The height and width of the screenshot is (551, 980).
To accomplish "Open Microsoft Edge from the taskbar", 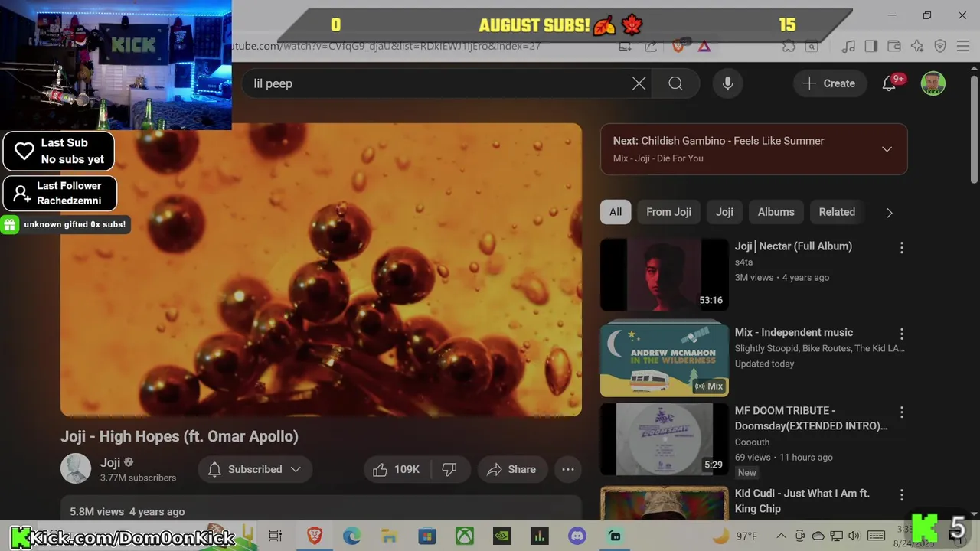I will (351, 536).
